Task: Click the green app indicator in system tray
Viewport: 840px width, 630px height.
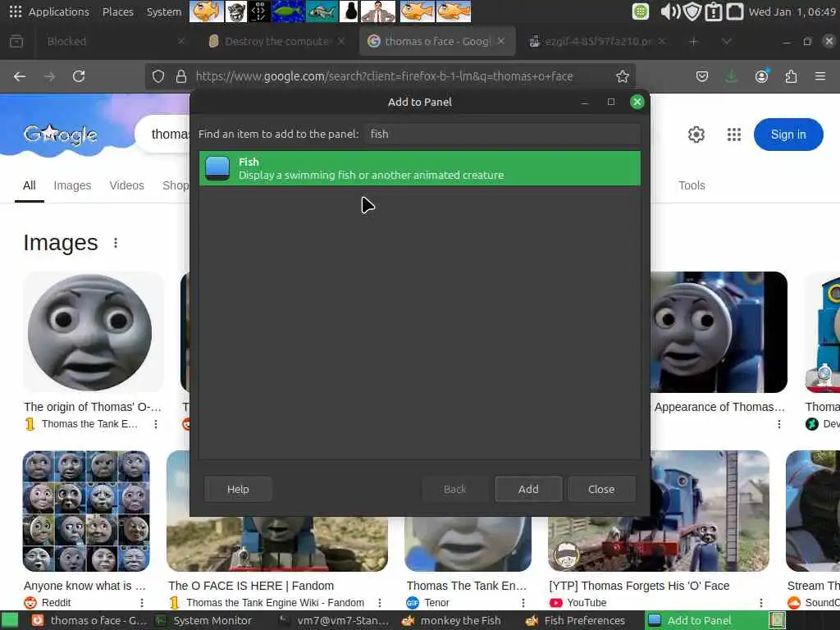Action: pos(640,11)
